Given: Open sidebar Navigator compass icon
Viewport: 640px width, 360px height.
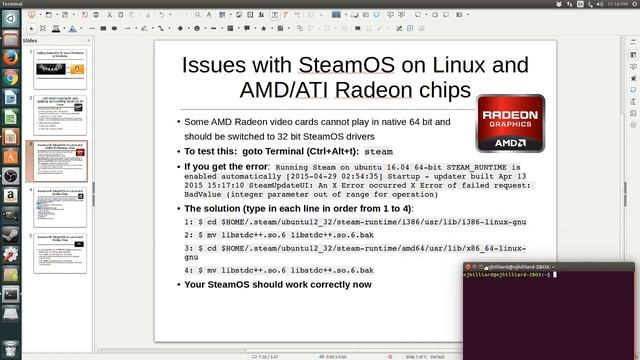Looking at the screenshot, I should pyautogui.click(x=633, y=124).
